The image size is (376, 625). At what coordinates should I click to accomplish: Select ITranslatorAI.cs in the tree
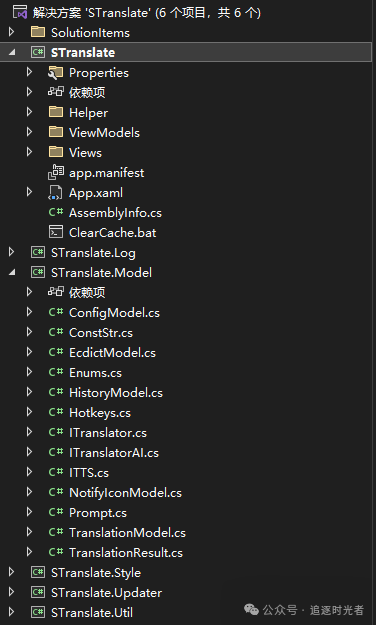[114, 452]
